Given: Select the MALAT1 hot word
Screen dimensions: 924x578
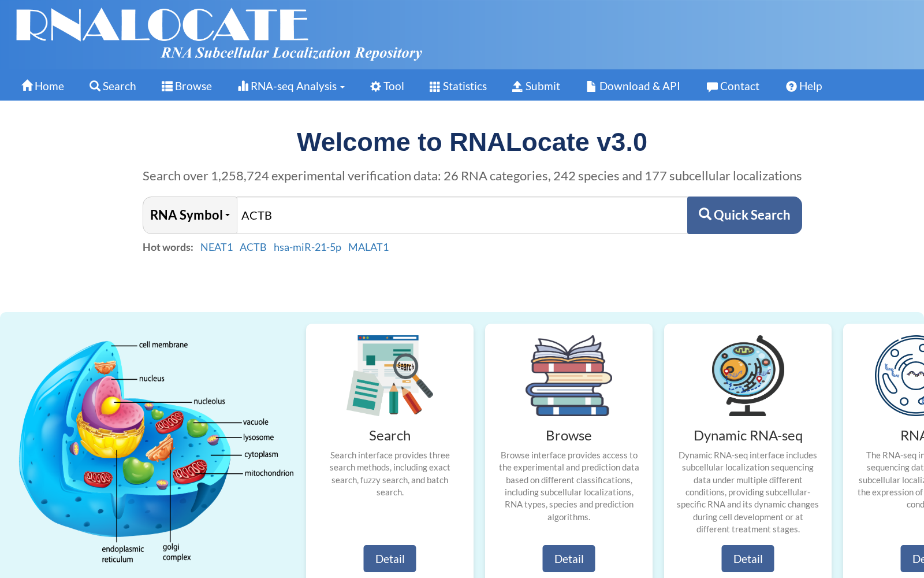Looking at the screenshot, I should (368, 247).
